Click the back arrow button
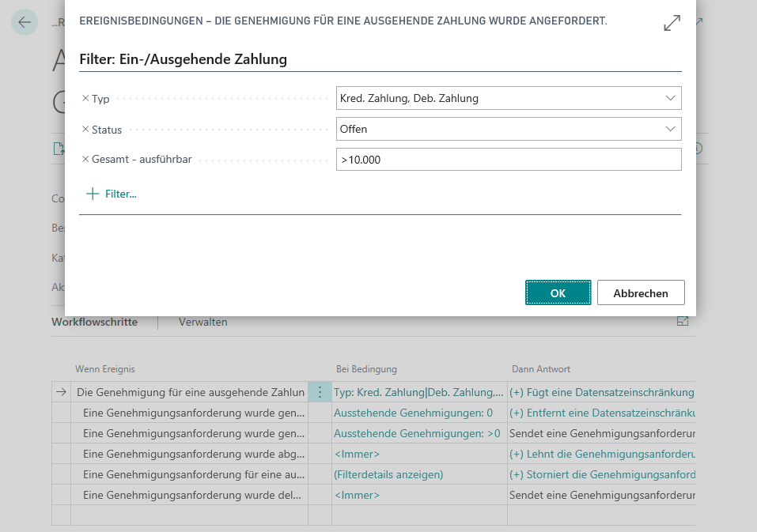Screen dimensions: 757x532 click(x=26, y=22)
